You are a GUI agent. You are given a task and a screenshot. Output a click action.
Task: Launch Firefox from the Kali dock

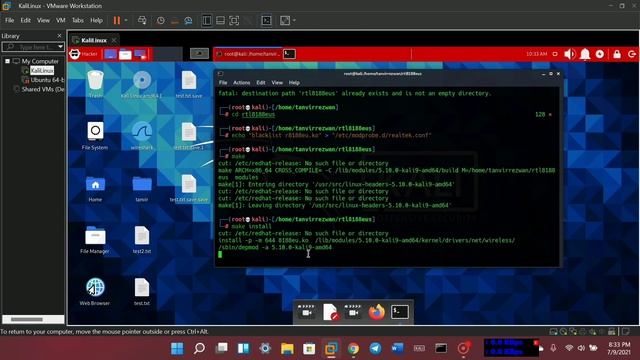376,313
